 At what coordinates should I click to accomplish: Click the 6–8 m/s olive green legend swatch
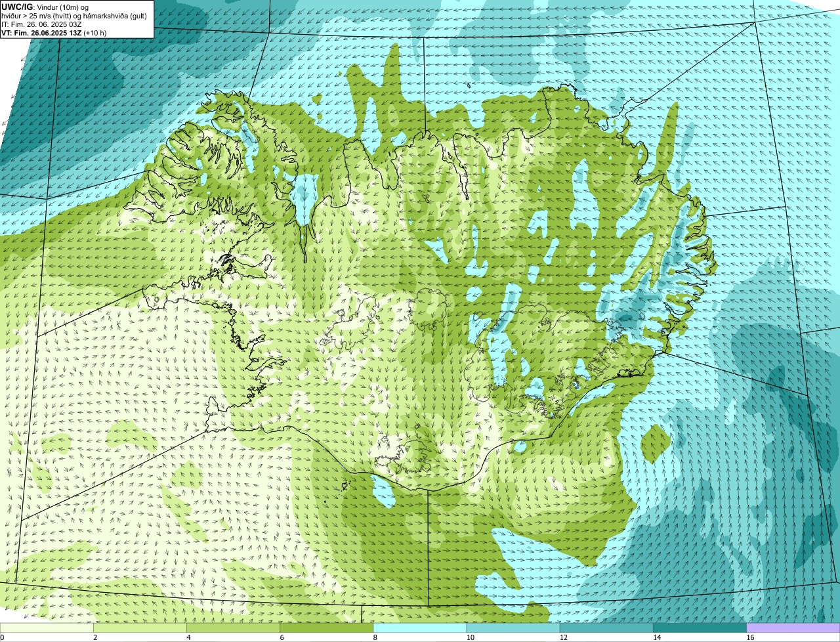click(x=327, y=628)
